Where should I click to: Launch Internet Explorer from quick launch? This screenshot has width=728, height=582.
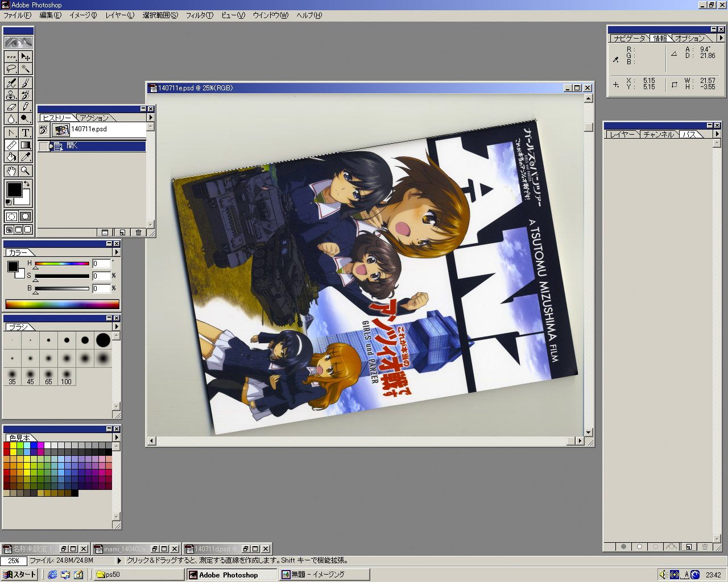pyautogui.click(x=52, y=575)
